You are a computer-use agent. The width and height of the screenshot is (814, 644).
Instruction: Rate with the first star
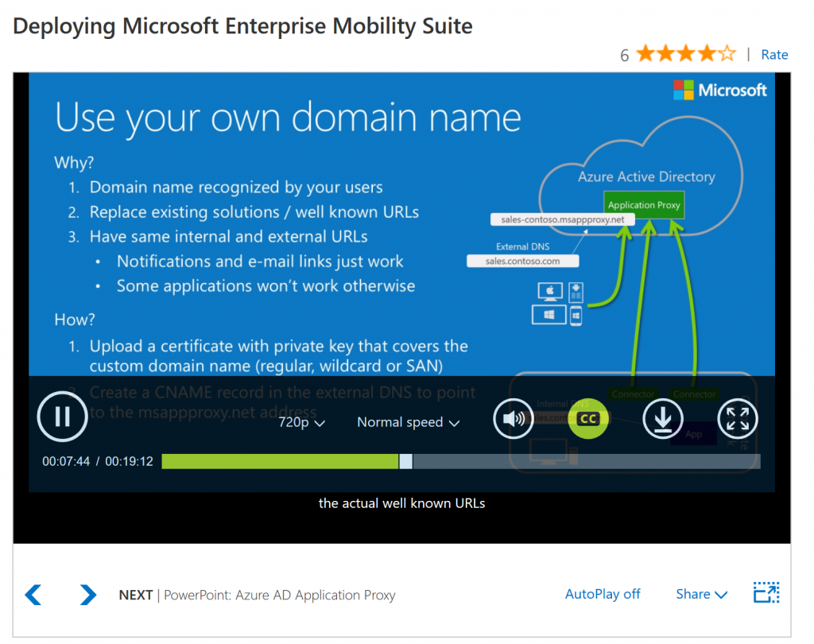[x=645, y=53]
